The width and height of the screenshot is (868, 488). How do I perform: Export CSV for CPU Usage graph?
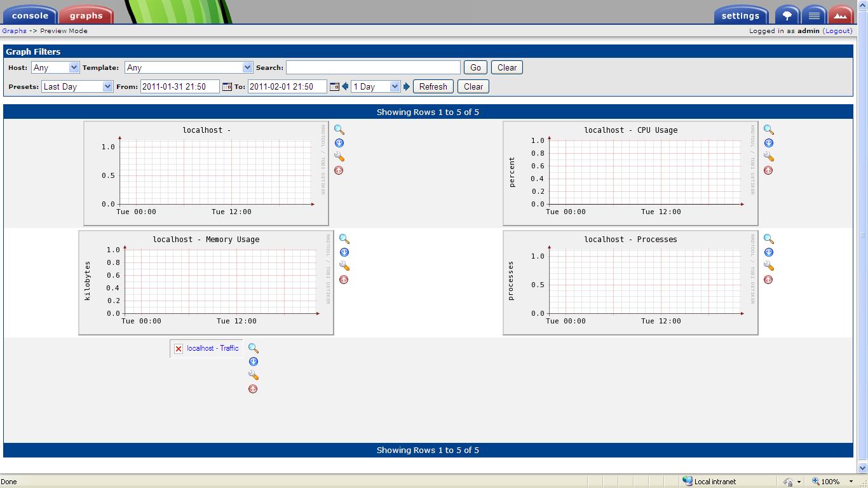point(769,143)
